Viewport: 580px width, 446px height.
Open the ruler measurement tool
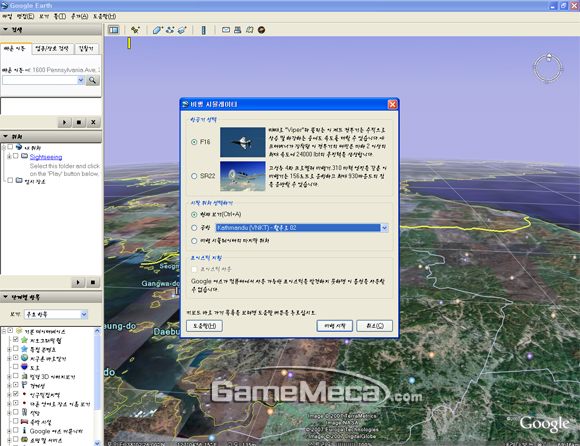coord(203,30)
